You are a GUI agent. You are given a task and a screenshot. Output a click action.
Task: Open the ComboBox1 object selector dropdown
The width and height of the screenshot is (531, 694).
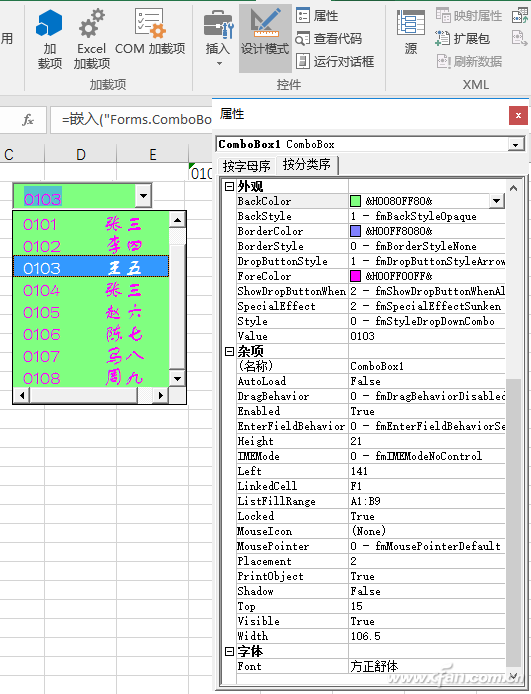click(516, 144)
